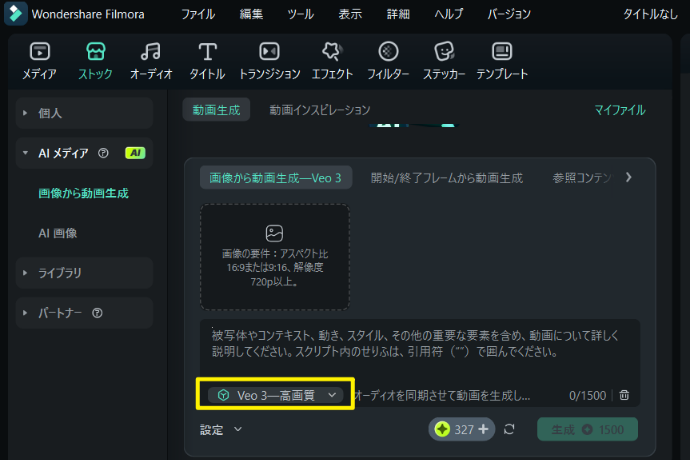690x460 pixels.
Task: Open the Veo 3—高画質 model dropdown
Action: [275, 395]
